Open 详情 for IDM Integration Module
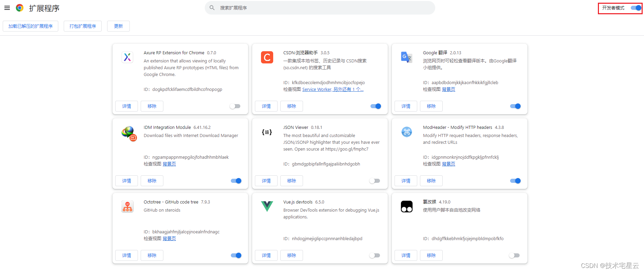The image size is (644, 272). coord(126,181)
